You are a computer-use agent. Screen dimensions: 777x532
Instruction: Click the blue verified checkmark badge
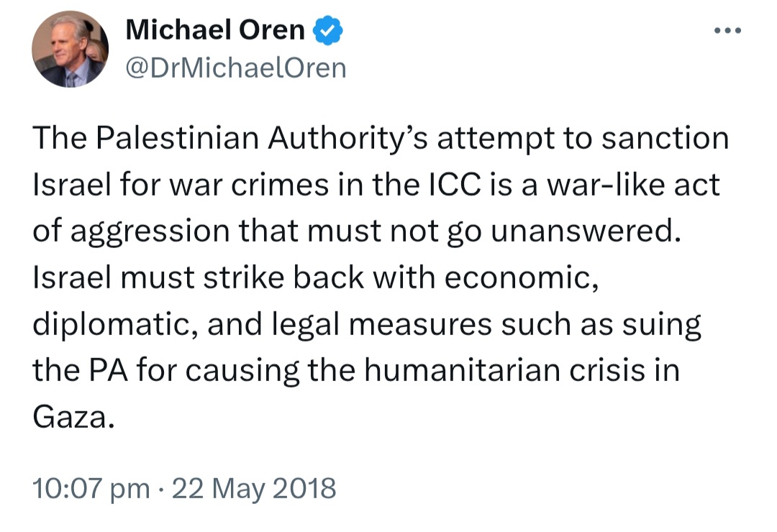pos(327,30)
